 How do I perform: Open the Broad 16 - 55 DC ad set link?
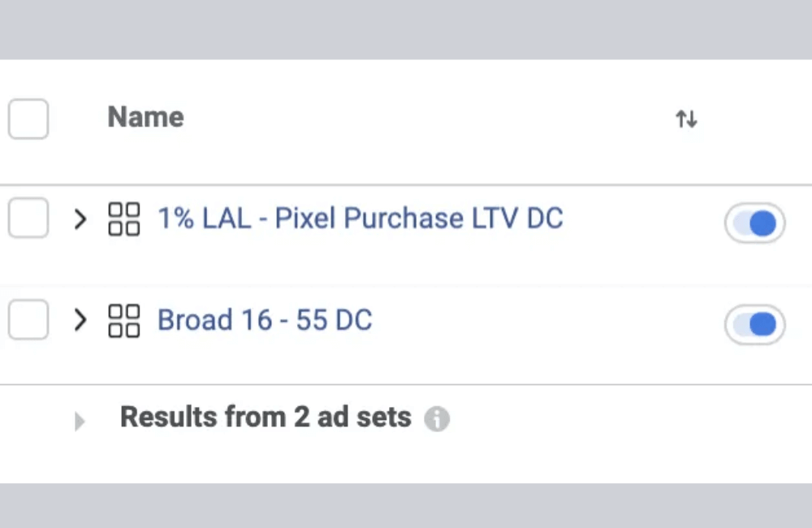[x=265, y=320]
